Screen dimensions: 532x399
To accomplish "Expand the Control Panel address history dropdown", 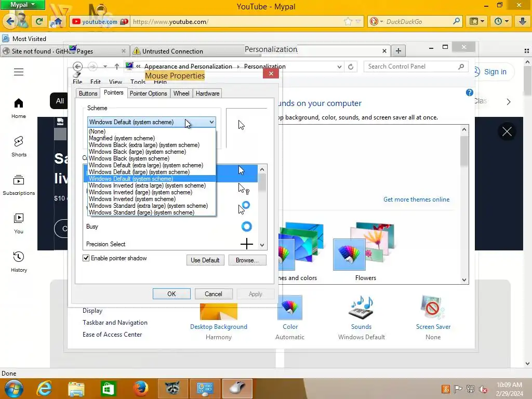I will (339, 66).
